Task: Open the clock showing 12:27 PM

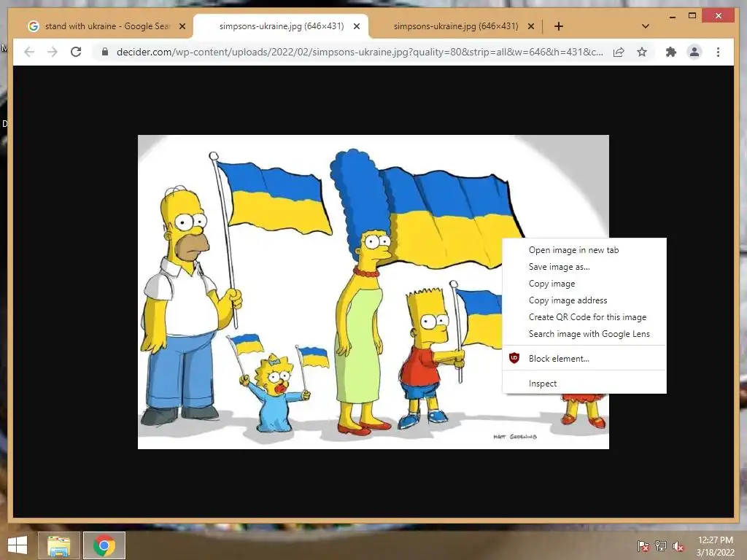Action: coord(716,546)
